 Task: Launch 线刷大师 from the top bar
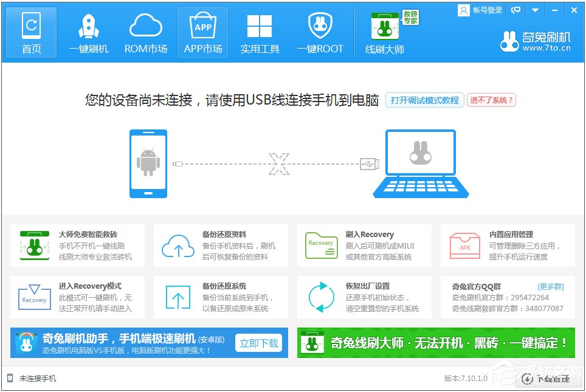click(385, 32)
